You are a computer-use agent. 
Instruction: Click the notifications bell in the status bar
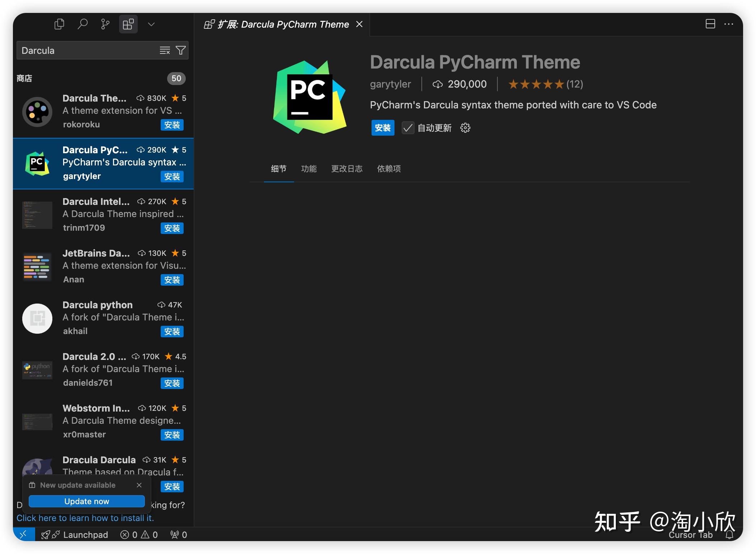click(729, 534)
